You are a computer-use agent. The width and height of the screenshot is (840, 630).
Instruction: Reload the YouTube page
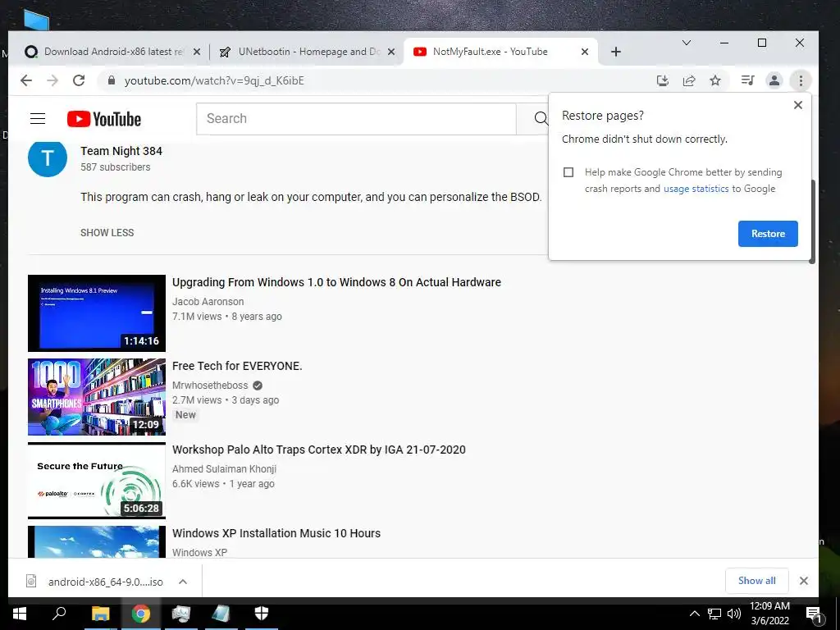point(79,80)
